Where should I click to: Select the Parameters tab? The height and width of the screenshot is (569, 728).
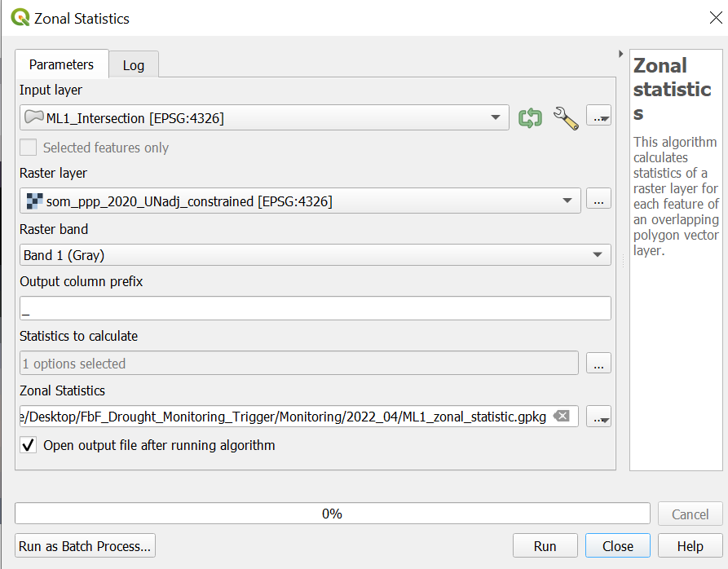[x=61, y=64]
